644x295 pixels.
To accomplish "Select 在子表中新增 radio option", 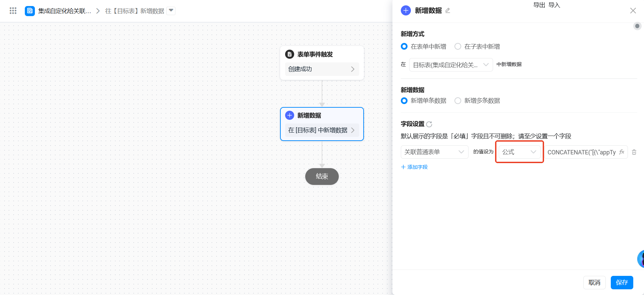I will [458, 46].
